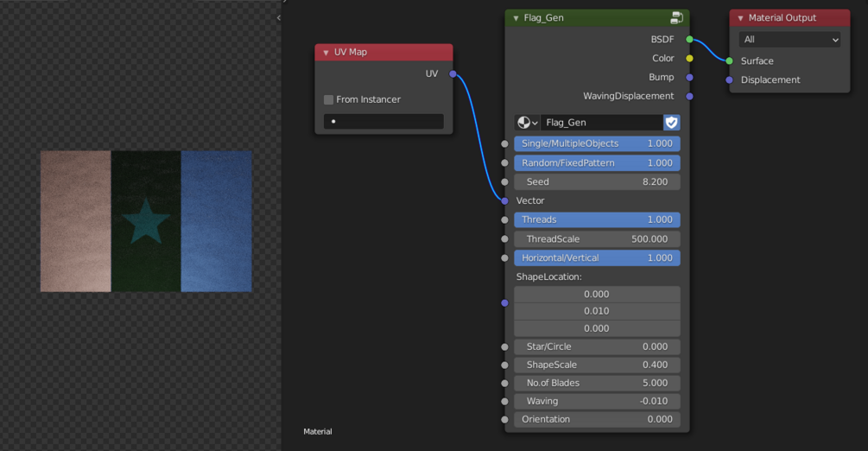This screenshot has height=451, width=868.
Task: Click the third ShapeLocation value field
Action: (597, 328)
